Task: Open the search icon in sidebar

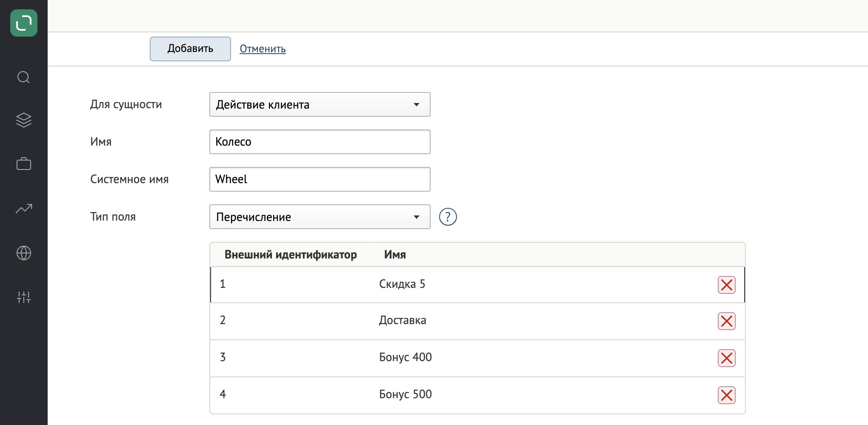Action: [x=24, y=77]
